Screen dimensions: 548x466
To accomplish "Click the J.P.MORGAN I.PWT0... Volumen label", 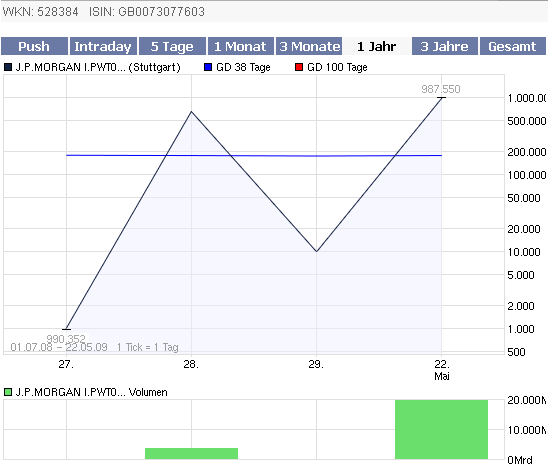I will pyautogui.click(x=92, y=392).
